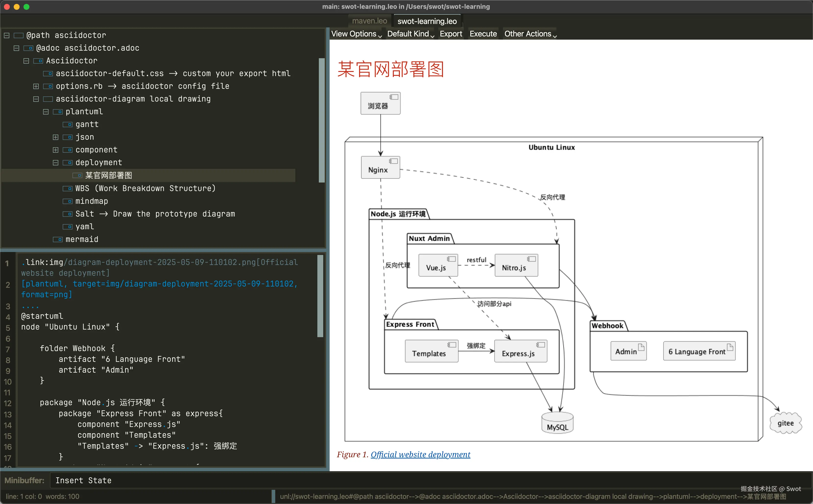
Task: Expand the options.rb tree node
Action: click(x=36, y=86)
